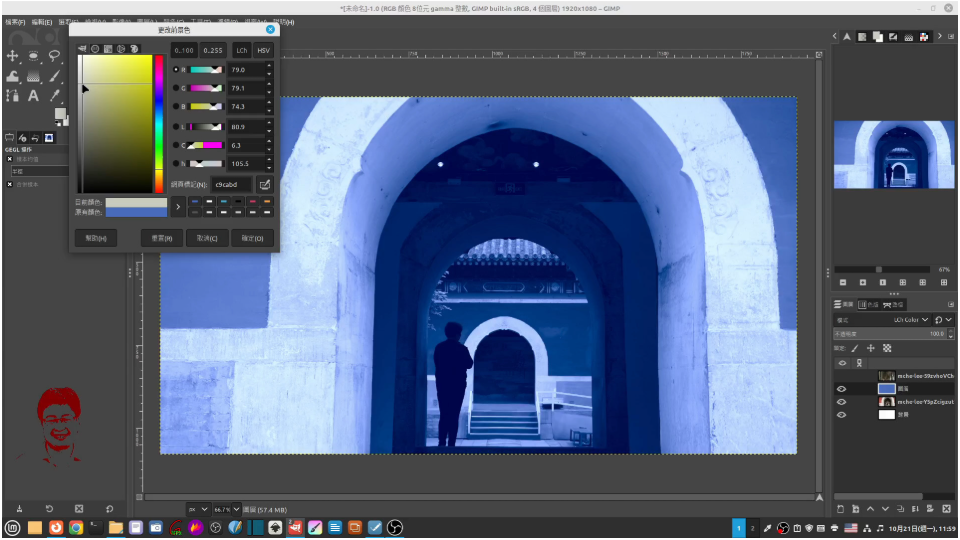The height and width of the screenshot is (540, 960).
Task: Click the Help button in color dialog
Action: [x=96, y=238]
